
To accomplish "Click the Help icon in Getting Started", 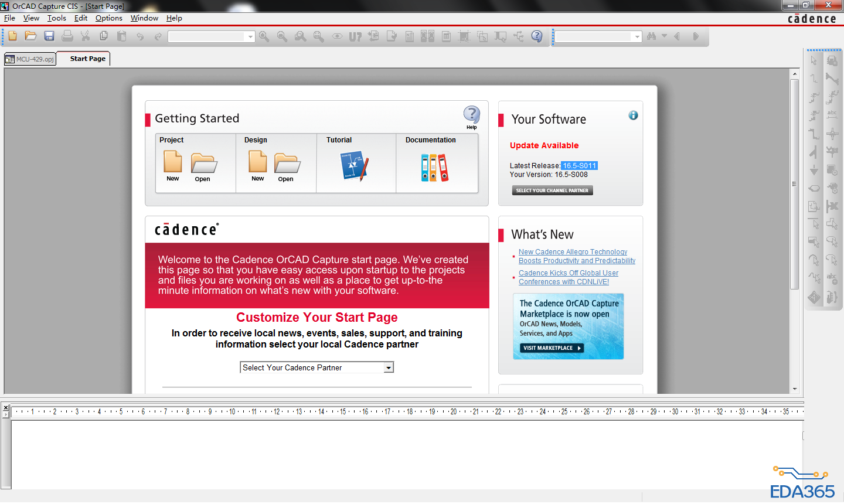I will point(472,117).
